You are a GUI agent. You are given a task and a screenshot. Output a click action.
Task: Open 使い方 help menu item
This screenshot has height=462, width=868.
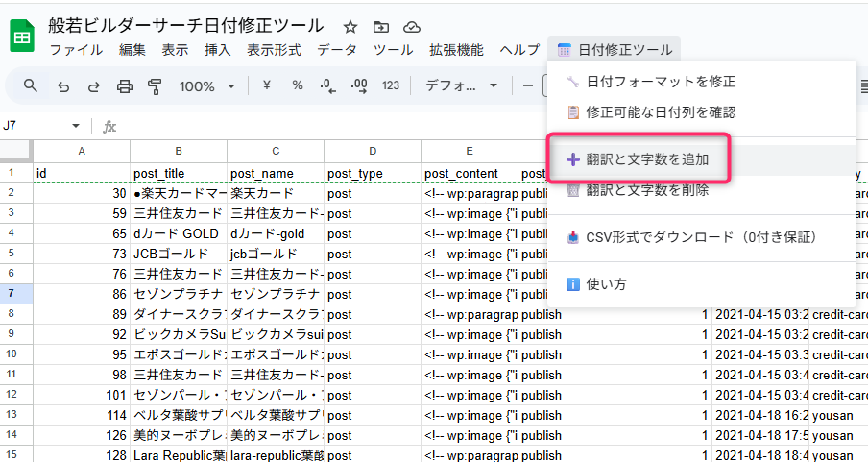pyautogui.click(x=701, y=284)
